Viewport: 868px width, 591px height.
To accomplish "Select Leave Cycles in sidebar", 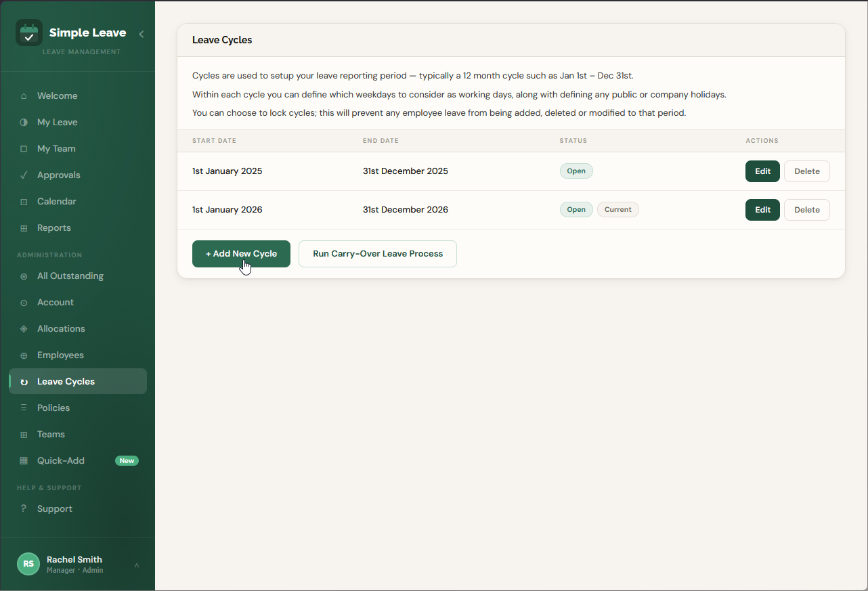I will point(78,382).
